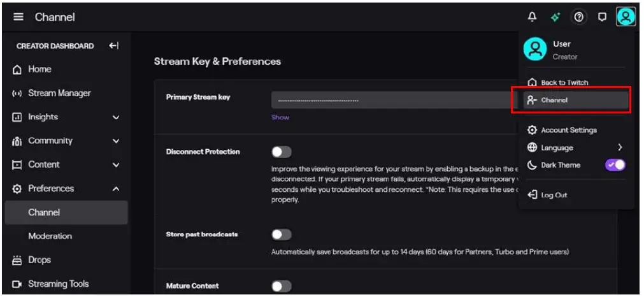Screen dimensions: 644x297
Task: Turn on Store past broadcasts
Action: click(x=282, y=235)
